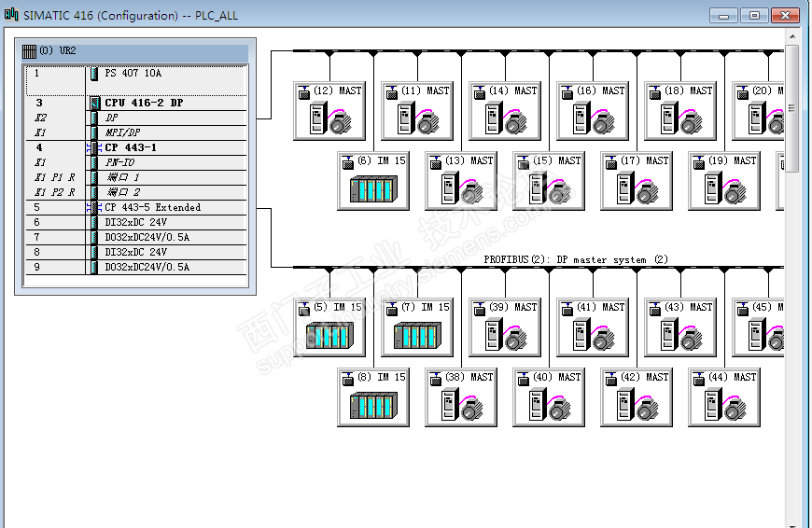Select the X2 DP interface row
The image size is (812, 528).
click(x=135, y=118)
